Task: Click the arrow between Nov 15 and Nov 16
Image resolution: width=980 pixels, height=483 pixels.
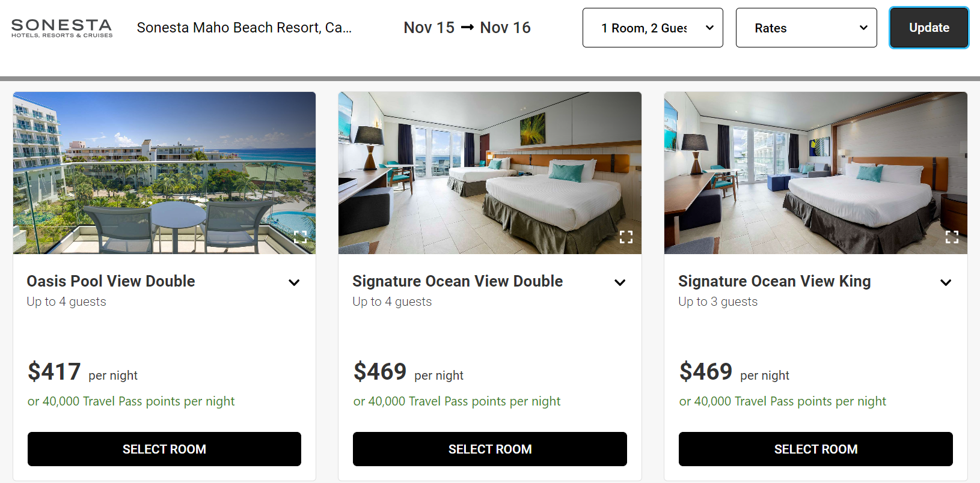Action: coord(467,27)
